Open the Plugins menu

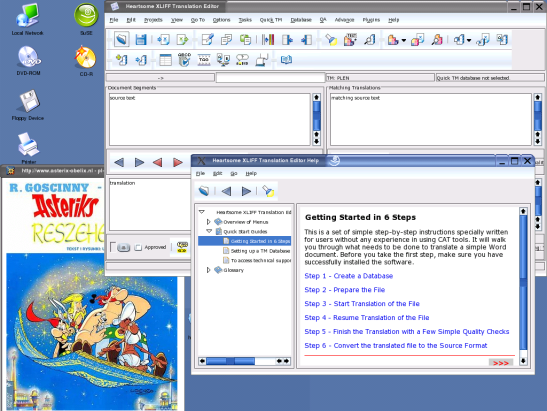pos(371,20)
